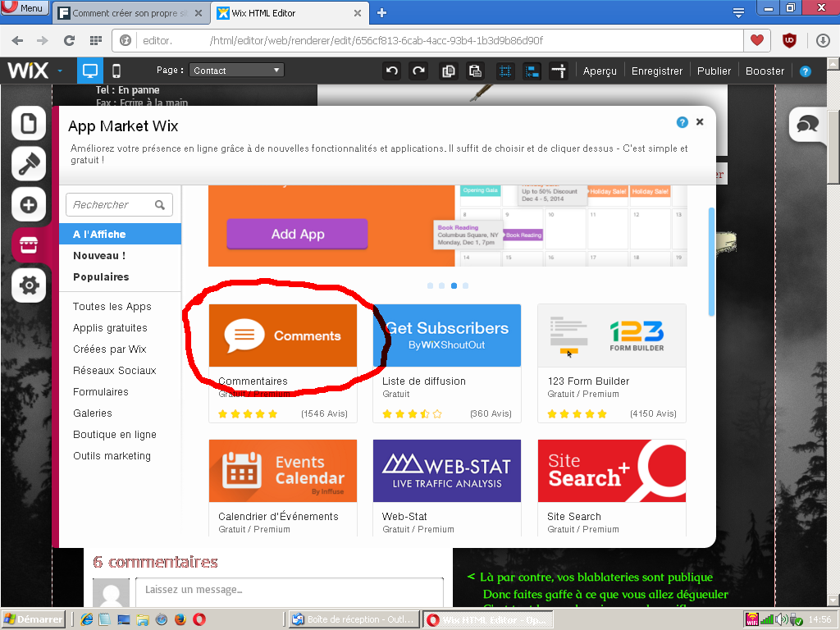
Task: Open the Design brush panel
Action: 29,163
